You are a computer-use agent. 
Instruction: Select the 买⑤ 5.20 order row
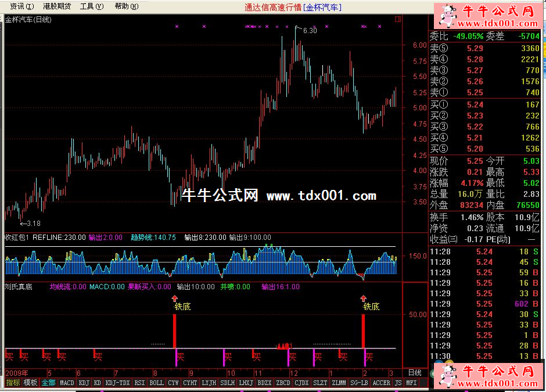484,149
